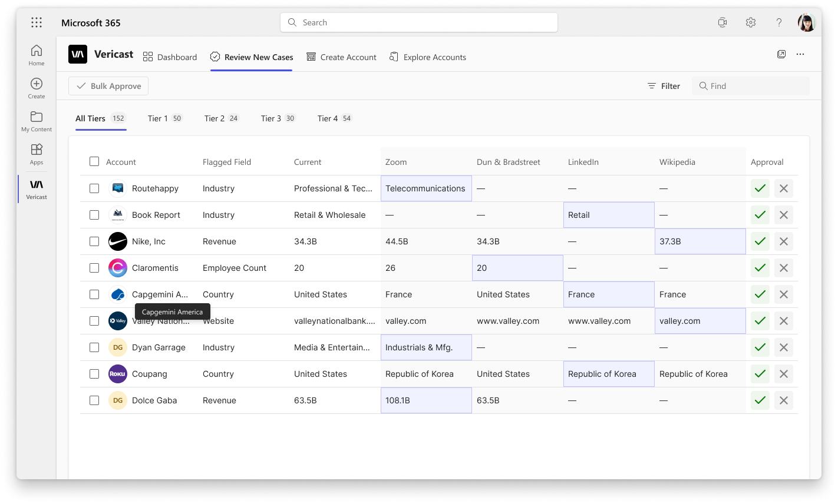This screenshot has width=838, height=504.
Task: Filter to Tier 4 cases
Action: [x=335, y=118]
